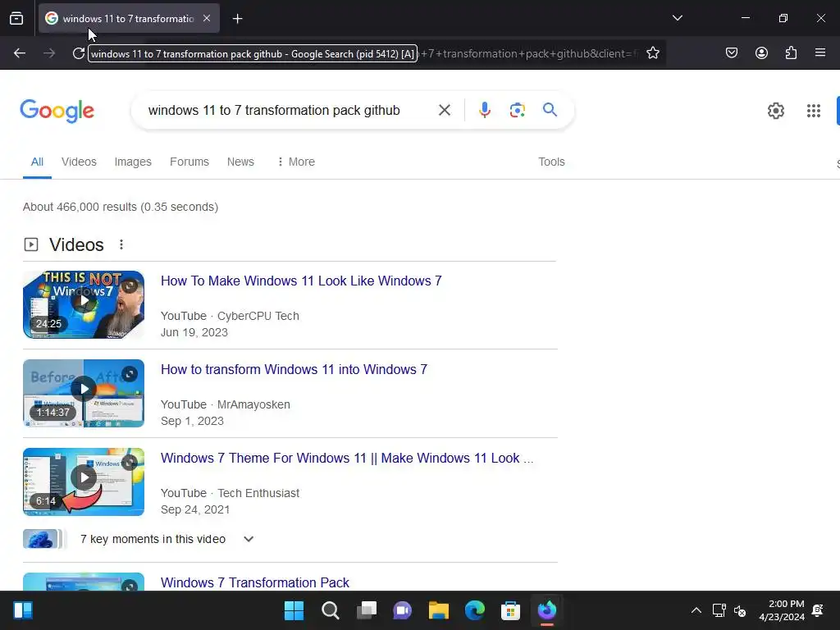Switch to the Images results tab
Image resolution: width=840 pixels, height=630 pixels.
coord(133,162)
